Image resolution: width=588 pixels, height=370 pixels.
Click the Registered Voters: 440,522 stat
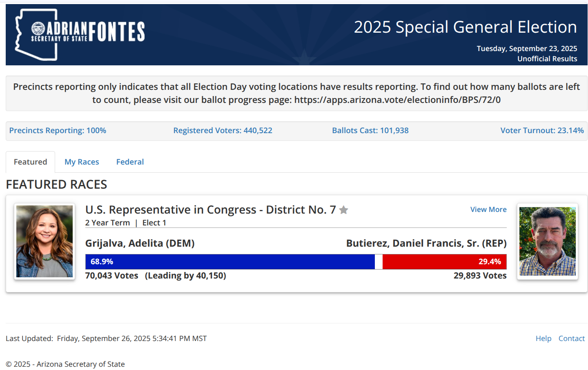click(x=223, y=131)
